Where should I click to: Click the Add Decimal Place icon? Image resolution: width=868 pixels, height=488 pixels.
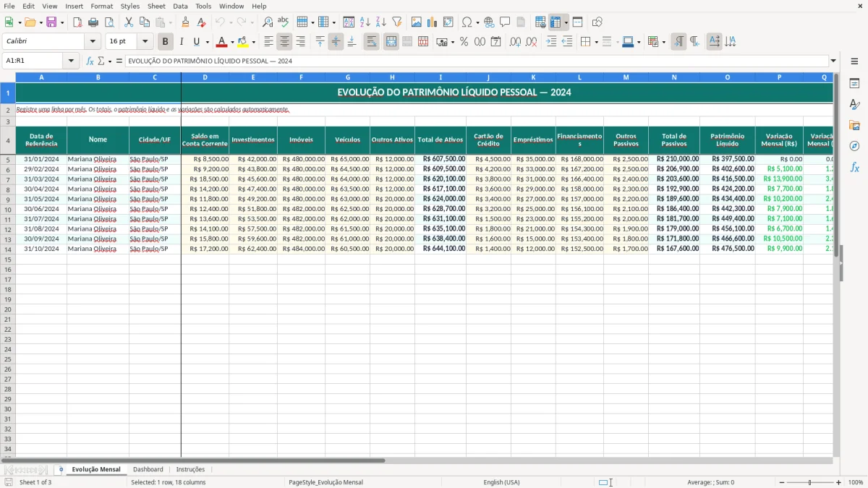[515, 42]
